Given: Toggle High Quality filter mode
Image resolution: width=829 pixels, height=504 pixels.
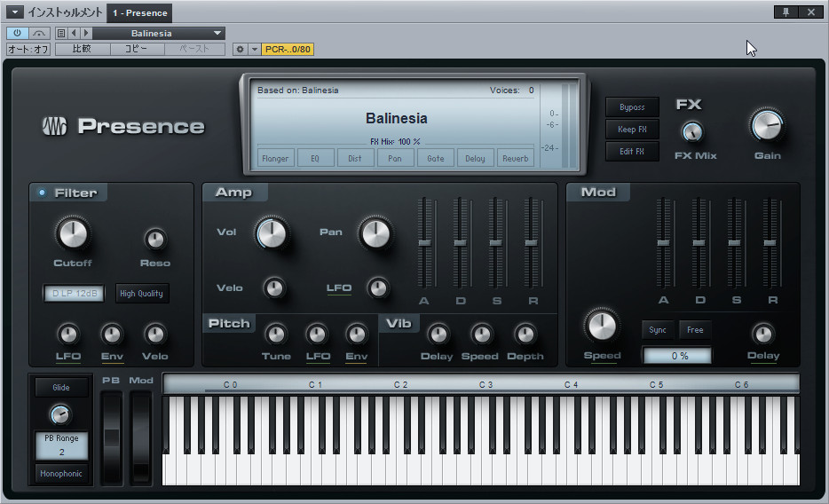Looking at the screenshot, I should coord(142,293).
